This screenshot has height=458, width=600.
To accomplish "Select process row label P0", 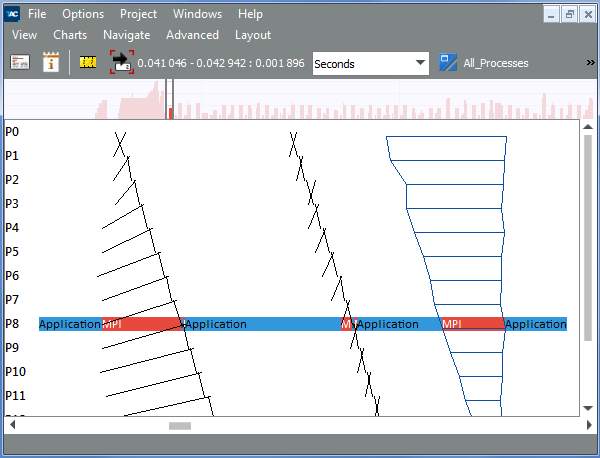I will point(12,132).
